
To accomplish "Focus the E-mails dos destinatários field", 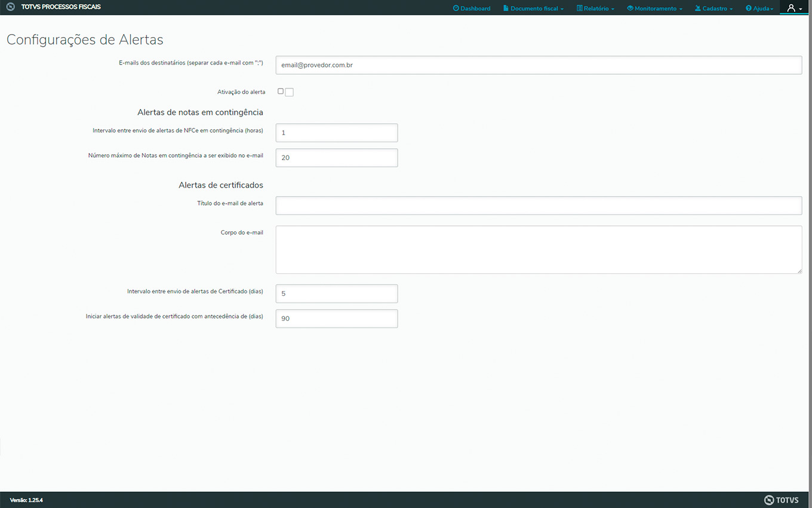I will (x=538, y=65).
